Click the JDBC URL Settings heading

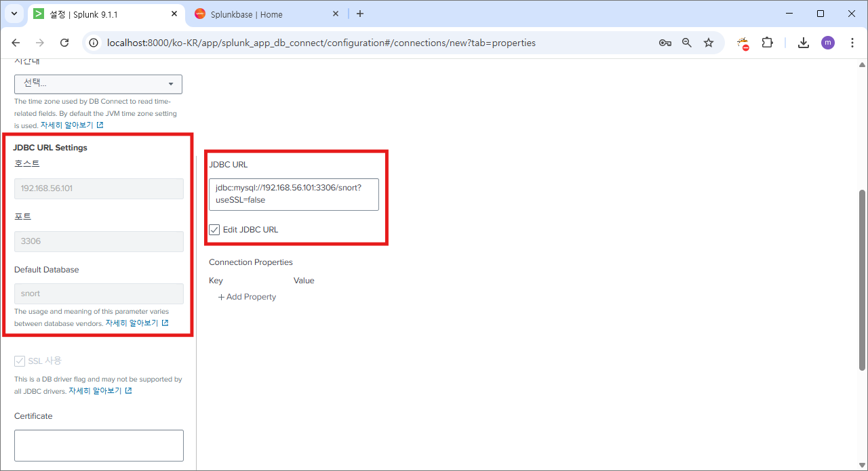50,148
